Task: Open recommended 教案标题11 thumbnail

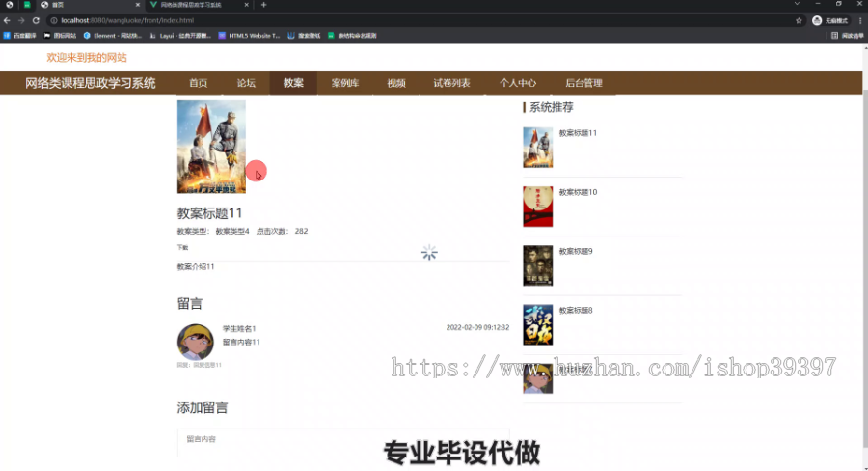Action: click(537, 148)
